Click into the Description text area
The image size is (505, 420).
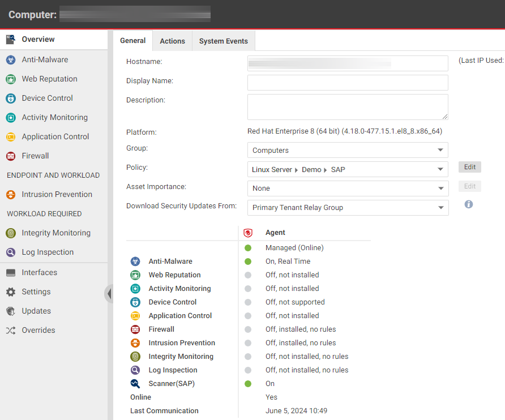tap(348, 106)
